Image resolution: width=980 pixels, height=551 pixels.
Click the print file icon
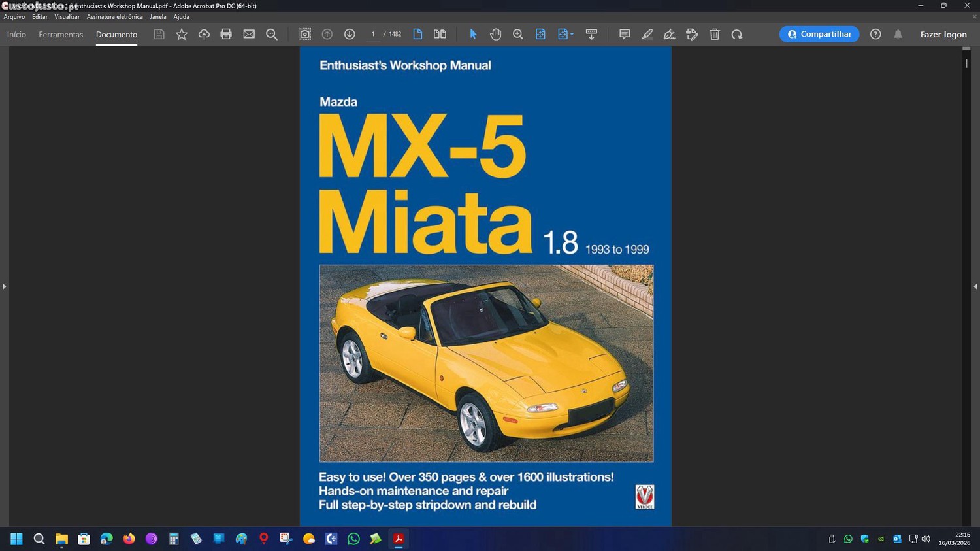pos(226,34)
